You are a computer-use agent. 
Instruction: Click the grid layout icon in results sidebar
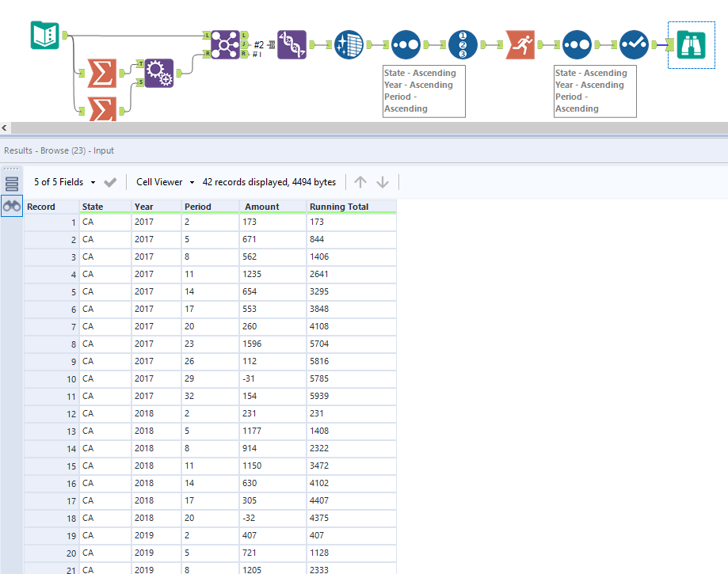pyautogui.click(x=11, y=182)
